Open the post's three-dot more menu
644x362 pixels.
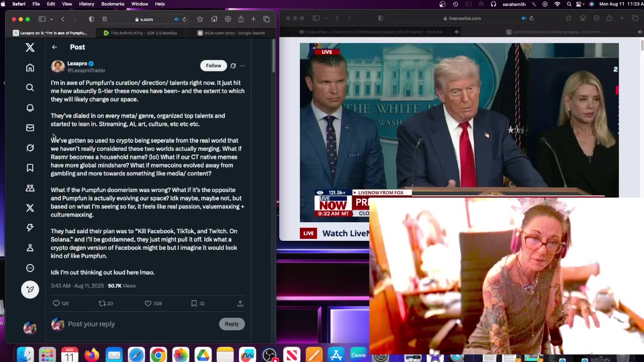tap(242, 66)
